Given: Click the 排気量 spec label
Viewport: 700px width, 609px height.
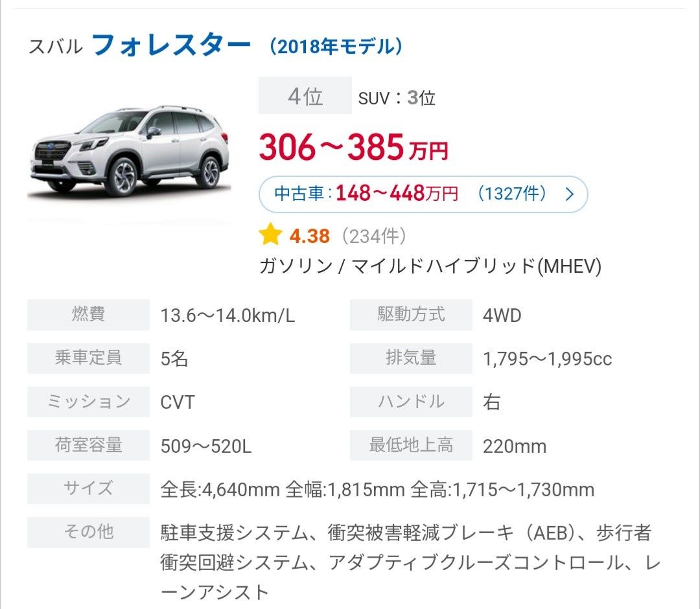Looking at the screenshot, I should click(411, 358).
